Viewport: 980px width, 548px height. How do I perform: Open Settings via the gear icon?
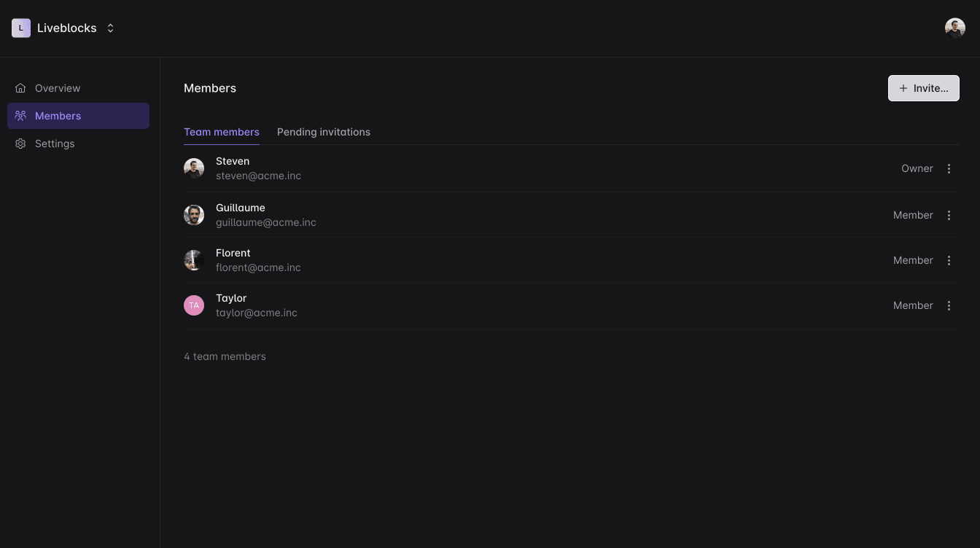pyautogui.click(x=20, y=144)
